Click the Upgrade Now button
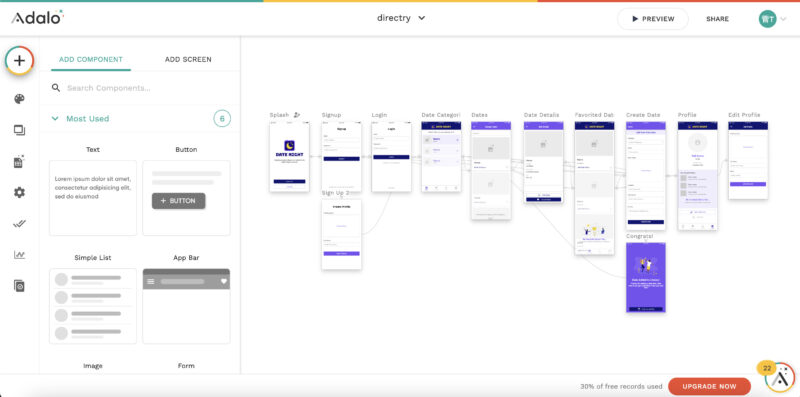The height and width of the screenshot is (397, 800). point(709,386)
